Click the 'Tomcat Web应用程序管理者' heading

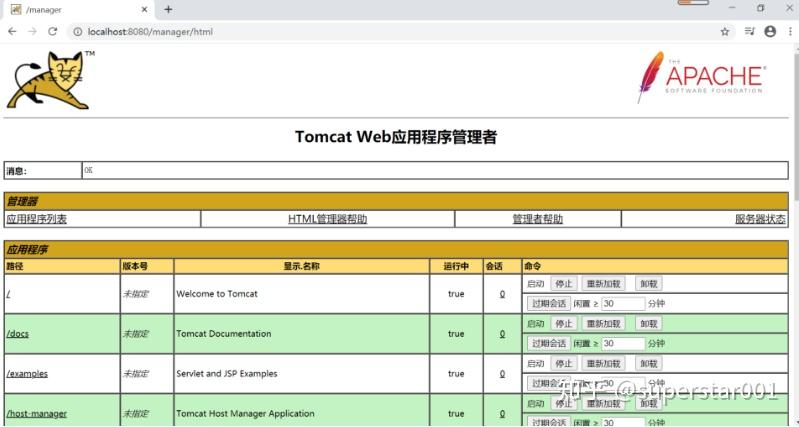396,137
